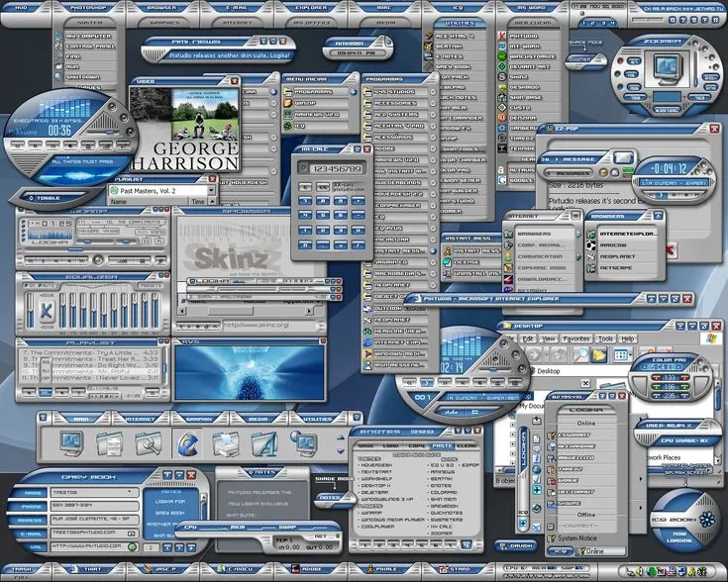Adjust the preamp slider in the Equalizer
Screen dimensions: 728x582
(x=30, y=310)
